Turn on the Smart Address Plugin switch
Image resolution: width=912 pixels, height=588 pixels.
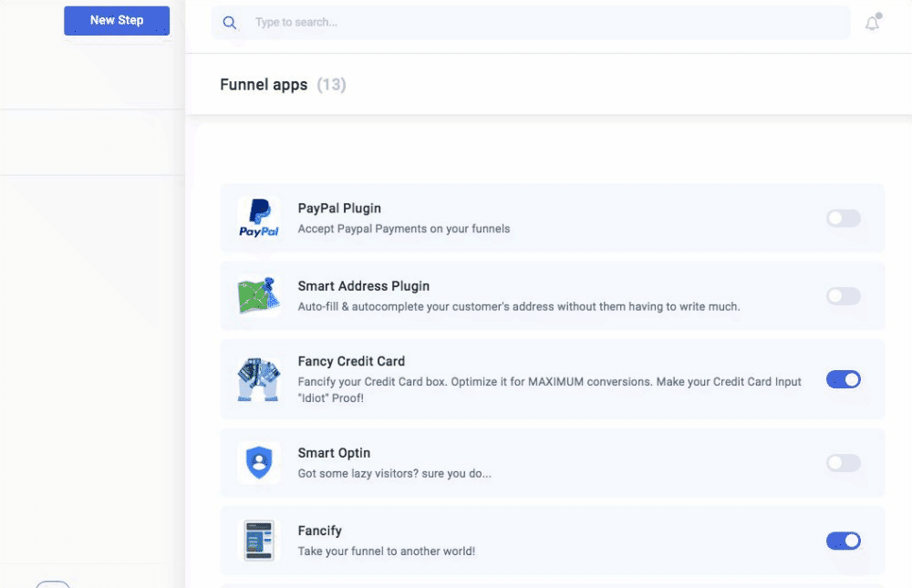(844, 296)
